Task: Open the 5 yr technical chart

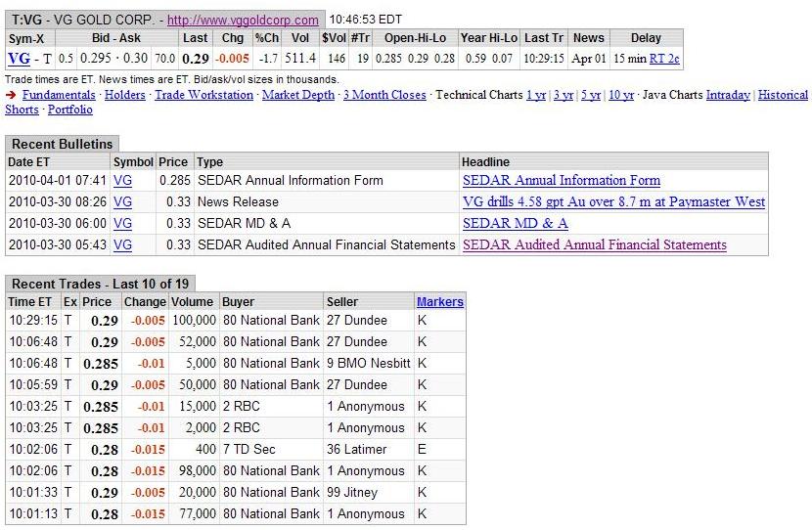Action: point(591,95)
